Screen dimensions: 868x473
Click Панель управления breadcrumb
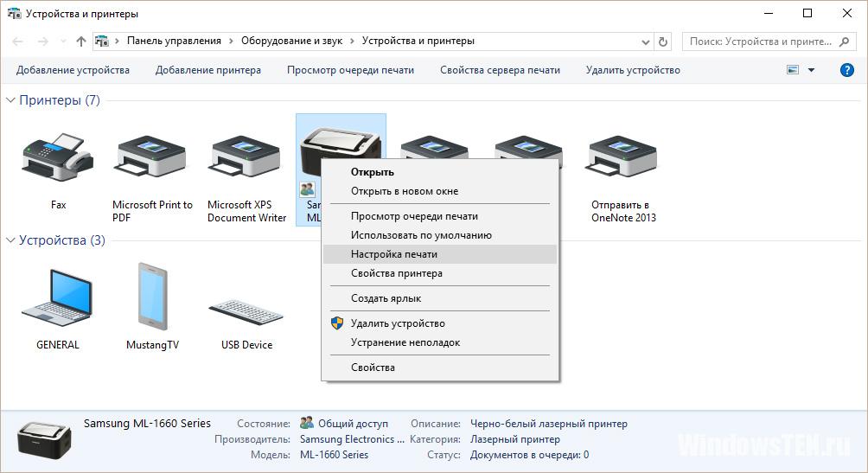coord(174,41)
